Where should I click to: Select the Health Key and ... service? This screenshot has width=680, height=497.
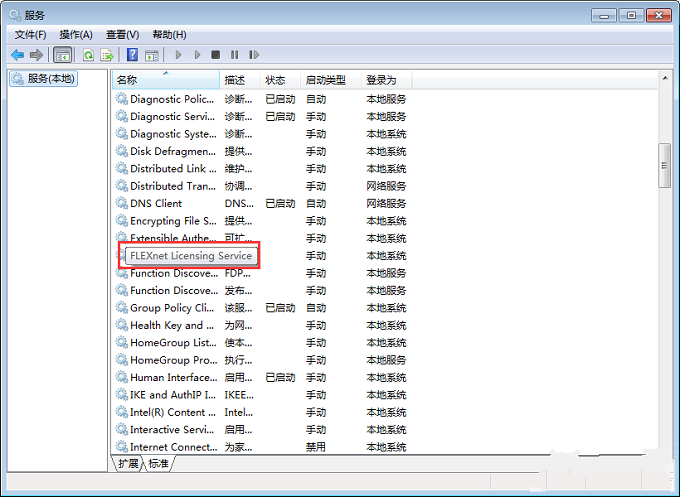pyautogui.click(x=261, y=325)
